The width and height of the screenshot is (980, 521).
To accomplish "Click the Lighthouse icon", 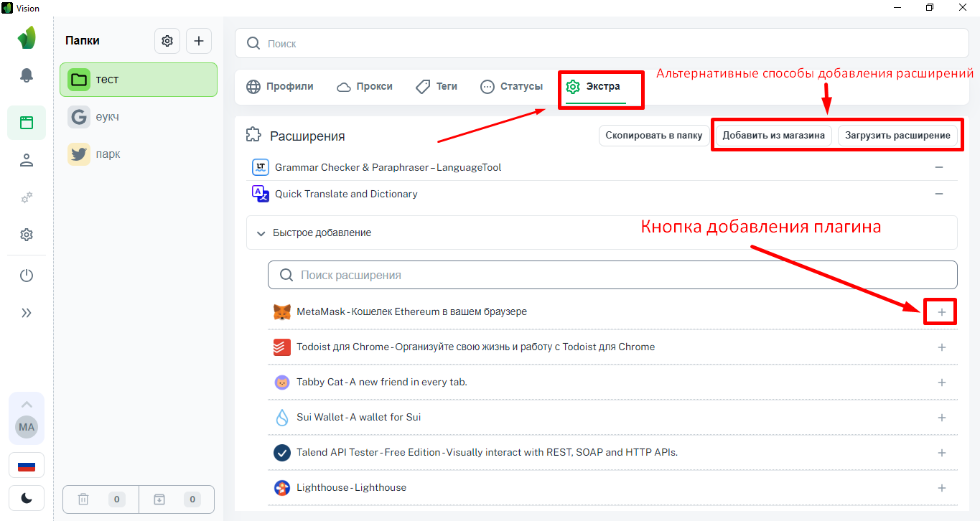I will pyautogui.click(x=282, y=488).
